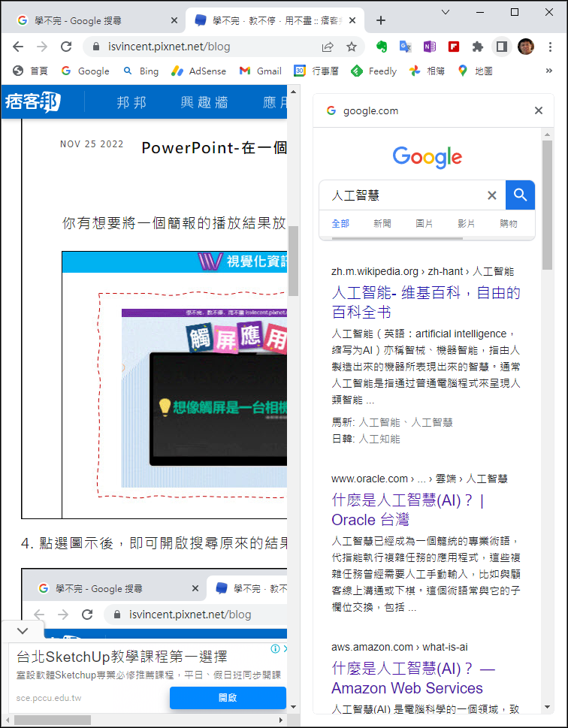Open the Bing bookmark

pos(140,71)
